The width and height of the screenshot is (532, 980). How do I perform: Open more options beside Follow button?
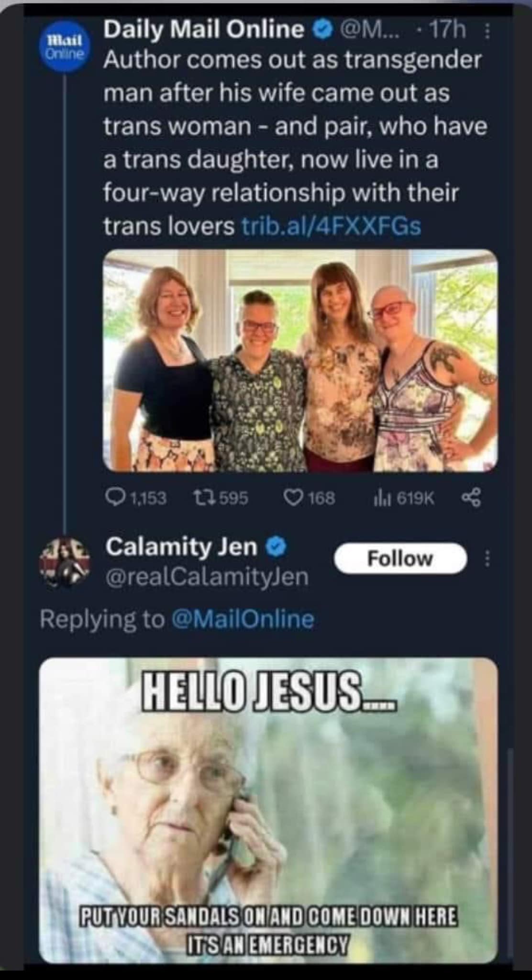[488, 558]
